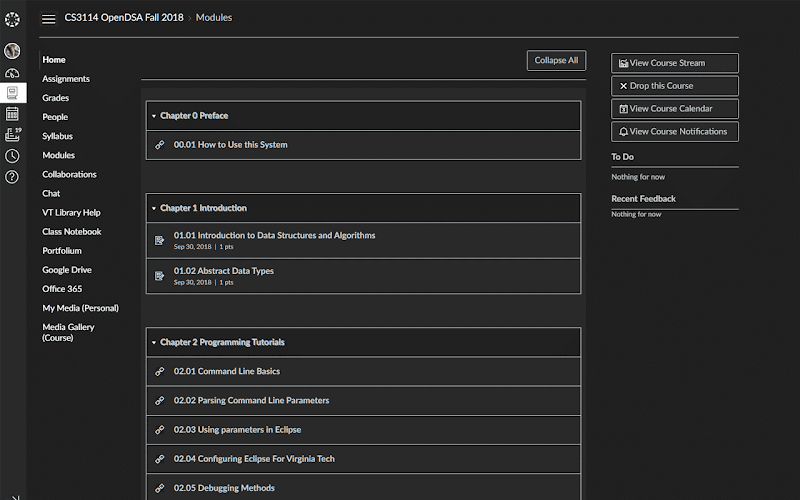
Task: Go to Collaborations in course menu
Action: click(69, 174)
